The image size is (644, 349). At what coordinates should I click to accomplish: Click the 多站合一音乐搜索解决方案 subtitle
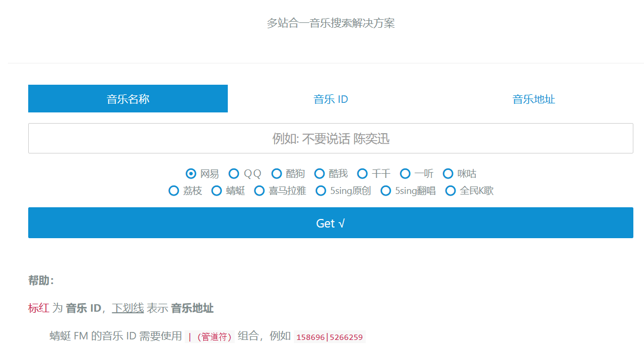tap(331, 23)
